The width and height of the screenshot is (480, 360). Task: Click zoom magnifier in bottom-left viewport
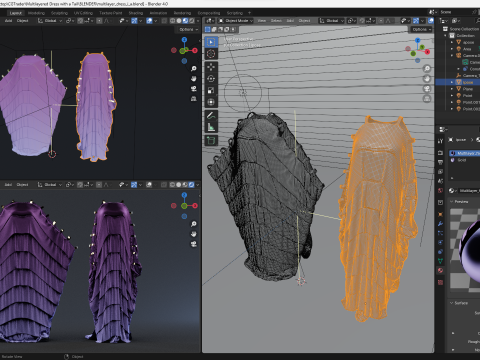[x=194, y=224]
